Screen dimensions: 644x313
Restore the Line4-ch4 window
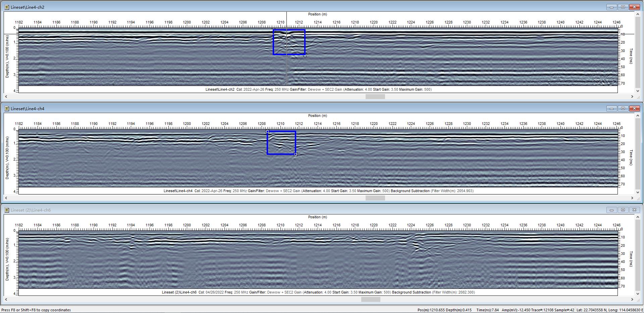click(x=624, y=108)
